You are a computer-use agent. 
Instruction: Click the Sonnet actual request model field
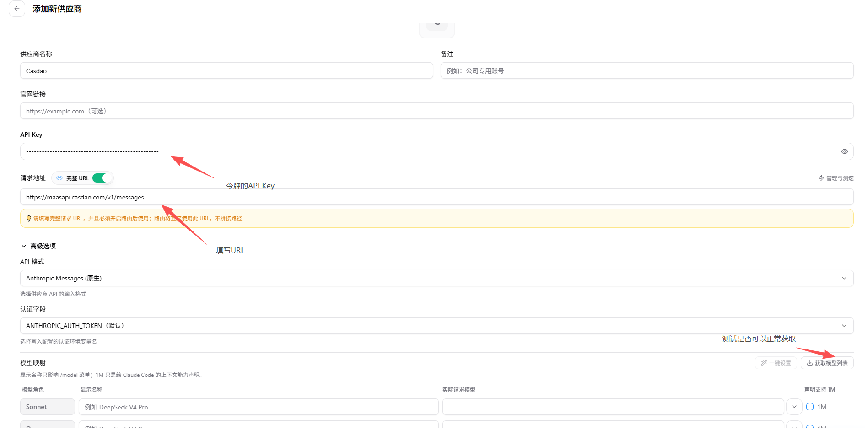[613, 407]
